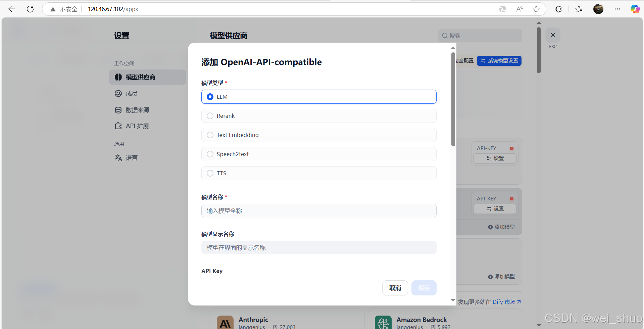
Task: Open the browser extensions puzzle icon
Action: (558, 9)
